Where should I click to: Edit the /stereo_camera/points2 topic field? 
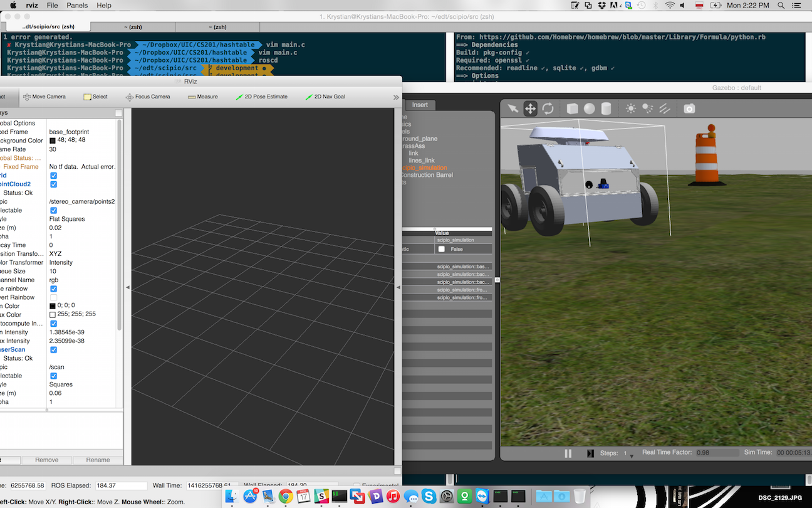point(82,201)
